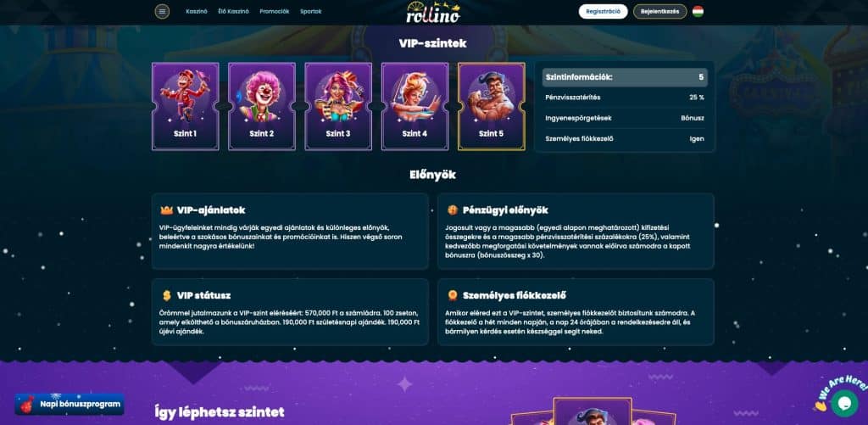Open the Hungarian flag language selector
The width and height of the screenshot is (868, 425).
click(x=698, y=11)
